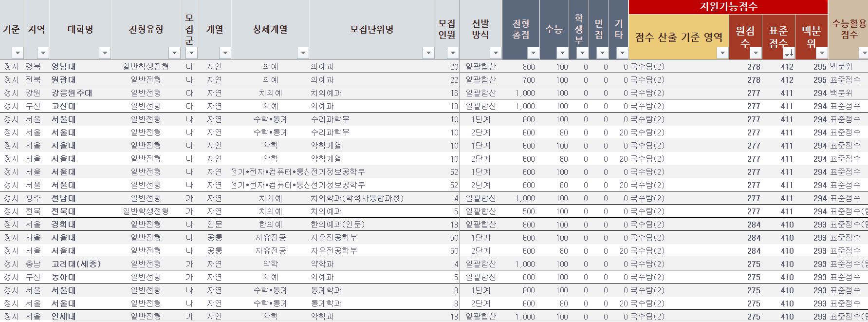Open the 기타 column filter dropdown
Screen dimensions: 868x322
(622, 53)
